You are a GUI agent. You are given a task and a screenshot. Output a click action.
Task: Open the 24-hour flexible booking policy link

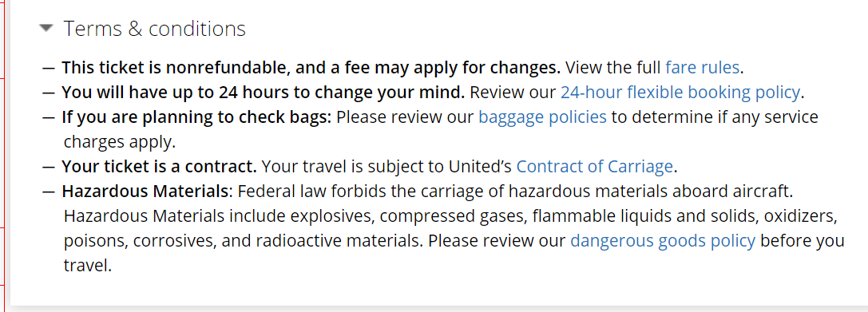tap(680, 93)
